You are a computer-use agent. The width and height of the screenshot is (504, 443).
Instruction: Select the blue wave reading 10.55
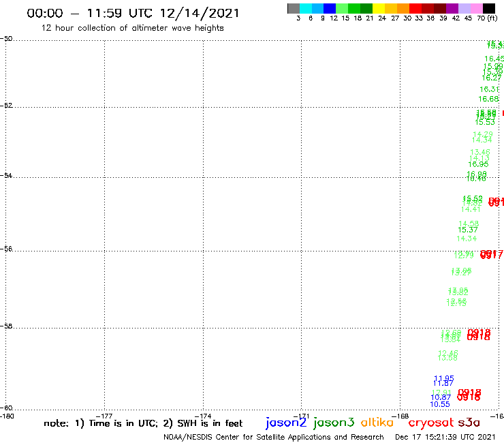pyautogui.click(x=440, y=404)
